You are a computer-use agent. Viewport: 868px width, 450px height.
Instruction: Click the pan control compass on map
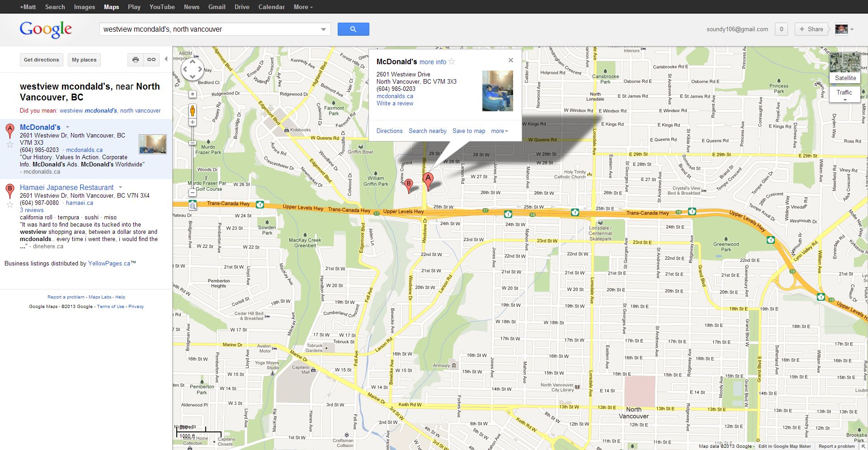click(193, 70)
